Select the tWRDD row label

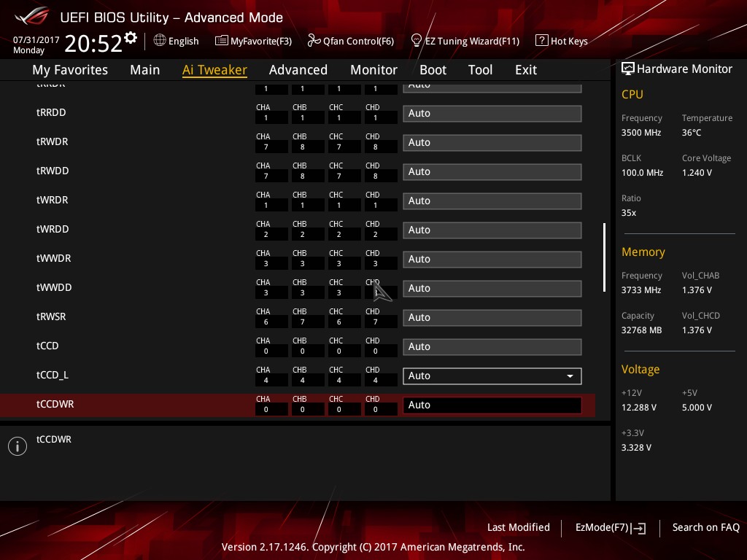pyautogui.click(x=53, y=229)
